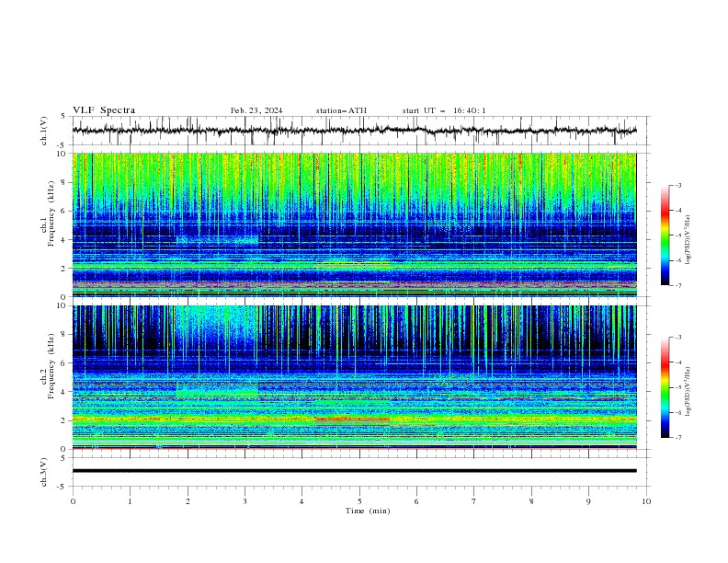Click the ch.1 spectrogram panel
The height and width of the screenshot is (563, 728).
coord(354,224)
